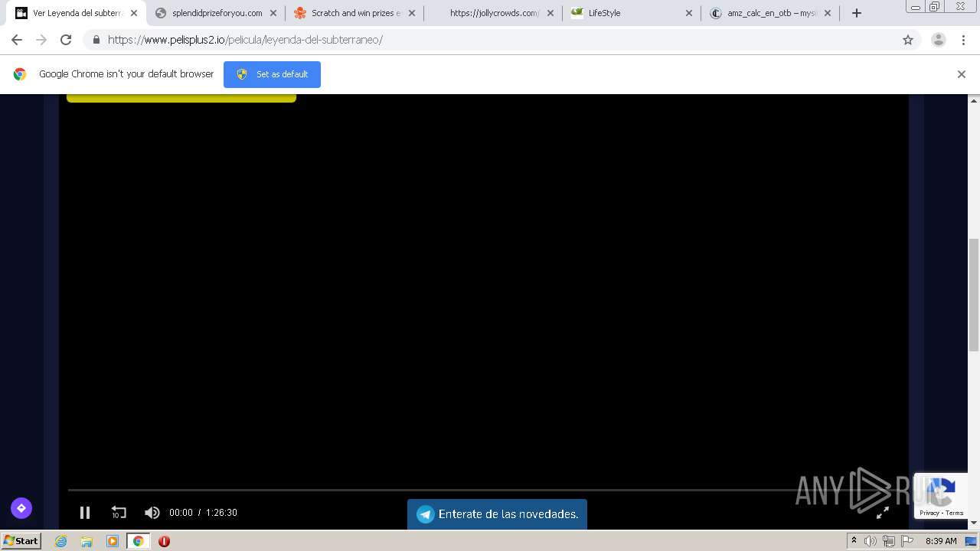Dismiss the default browser notification bar
The width and height of the screenshot is (980, 551).
tap(962, 74)
